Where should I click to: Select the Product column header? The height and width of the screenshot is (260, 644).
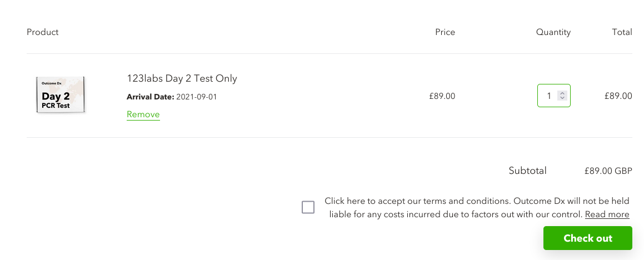[43, 32]
